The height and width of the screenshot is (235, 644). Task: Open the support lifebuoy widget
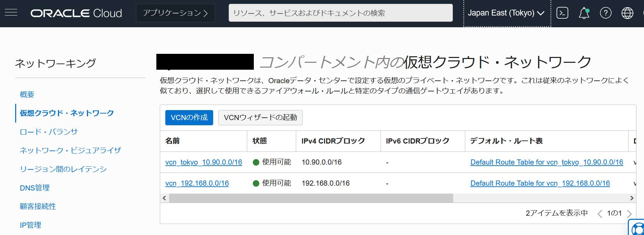[637, 228]
